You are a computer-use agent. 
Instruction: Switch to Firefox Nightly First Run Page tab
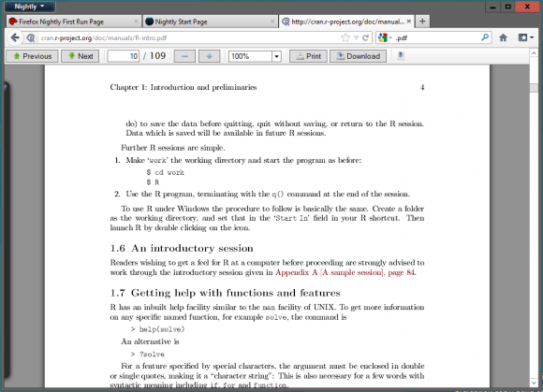coord(73,22)
